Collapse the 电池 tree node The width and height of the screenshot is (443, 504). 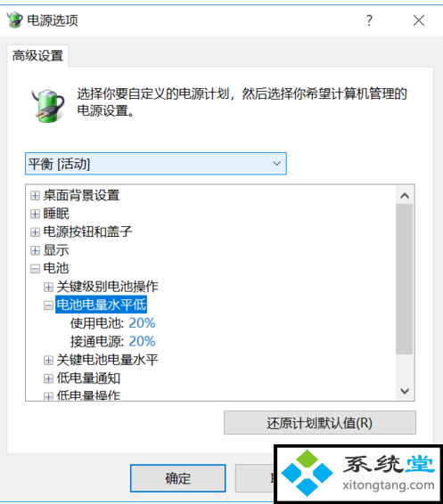[x=35, y=269]
